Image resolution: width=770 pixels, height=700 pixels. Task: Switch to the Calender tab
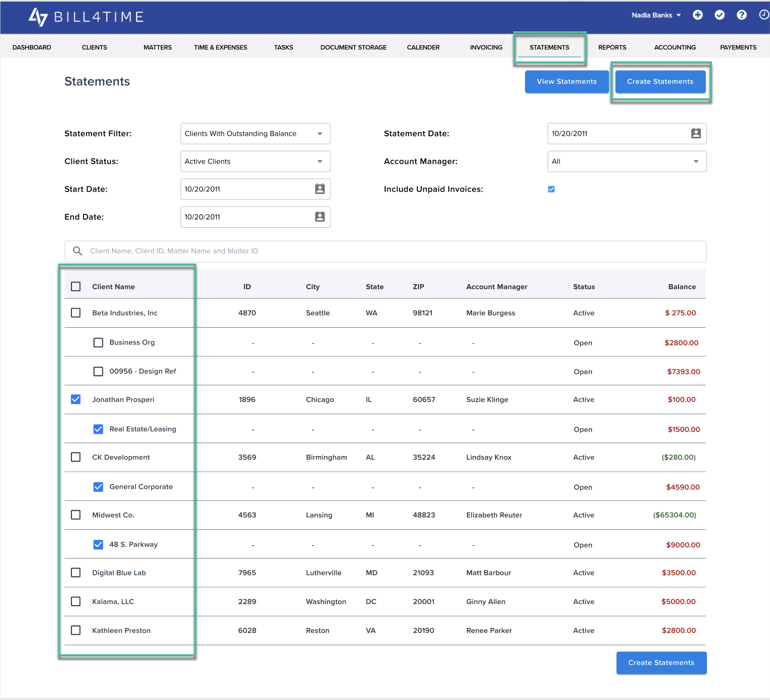pyautogui.click(x=423, y=47)
